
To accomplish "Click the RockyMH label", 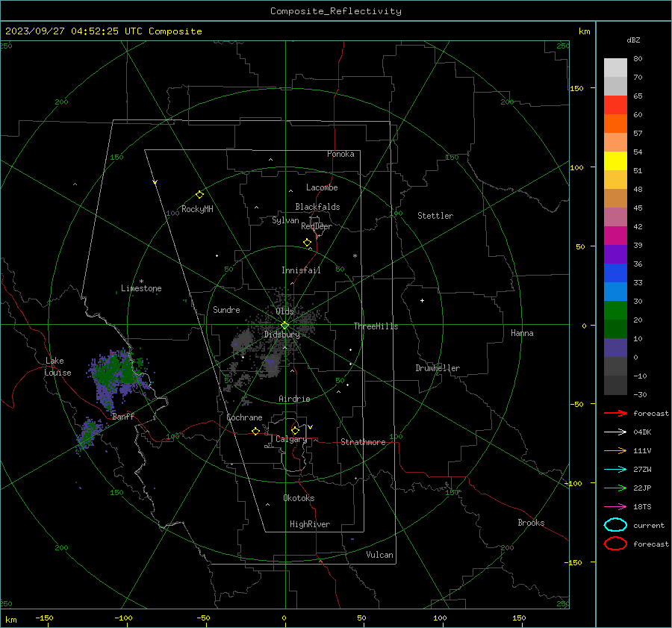I will pos(197,209).
